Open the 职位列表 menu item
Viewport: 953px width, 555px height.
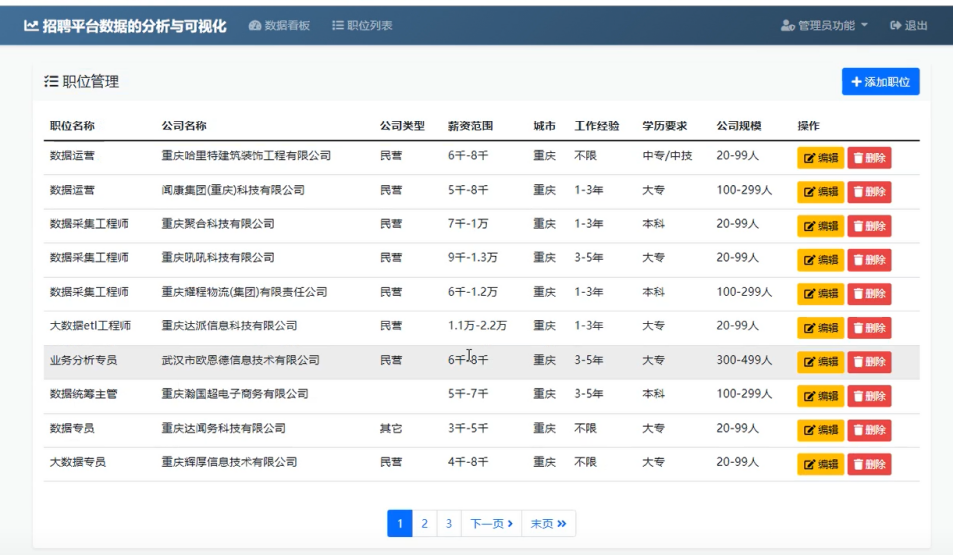pyautogui.click(x=362, y=26)
